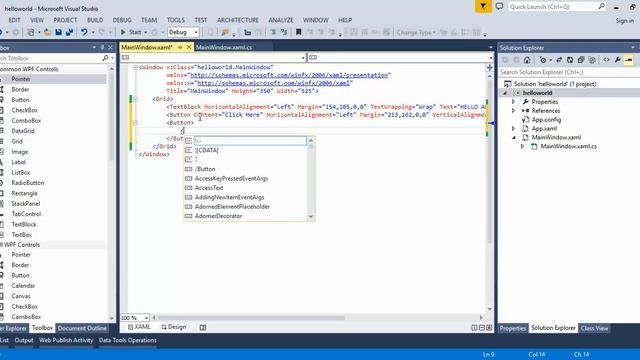Click the Save All icon

click(69, 32)
